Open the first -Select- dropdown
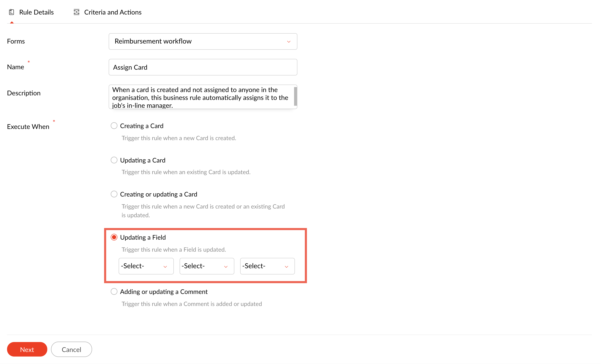This screenshot has height=364, width=601. click(x=141, y=266)
